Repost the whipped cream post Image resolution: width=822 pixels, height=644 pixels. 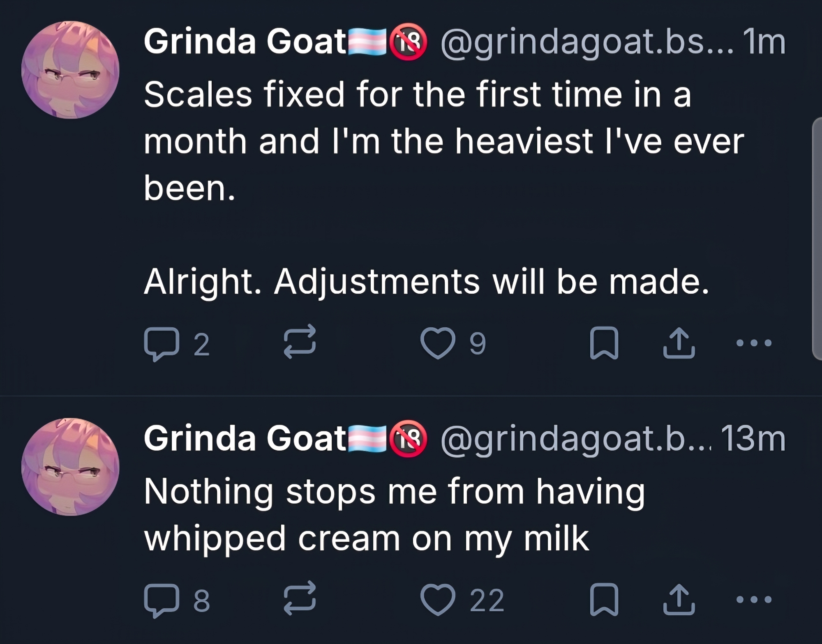click(x=300, y=598)
